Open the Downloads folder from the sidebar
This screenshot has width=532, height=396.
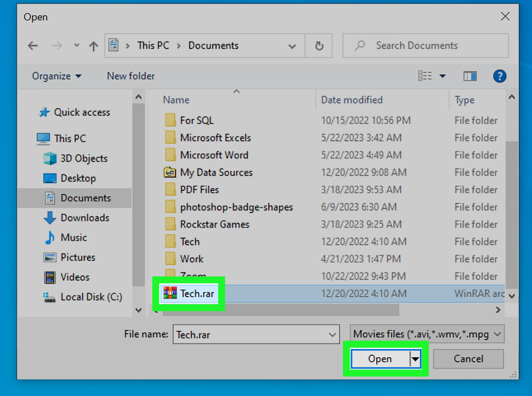click(x=85, y=218)
